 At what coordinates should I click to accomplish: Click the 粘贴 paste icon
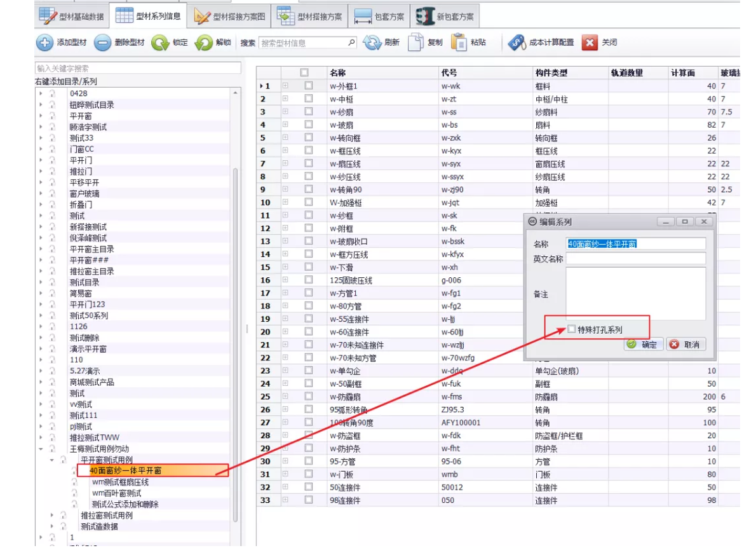[459, 43]
